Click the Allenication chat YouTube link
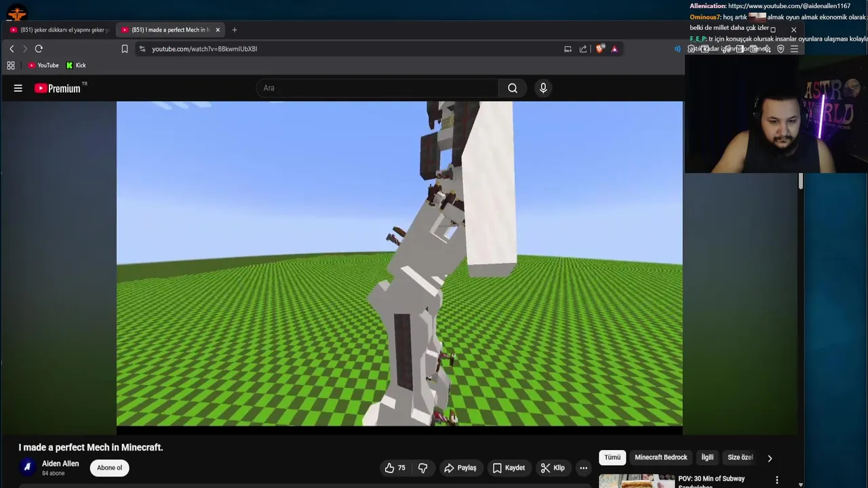The image size is (868, 488). [789, 6]
